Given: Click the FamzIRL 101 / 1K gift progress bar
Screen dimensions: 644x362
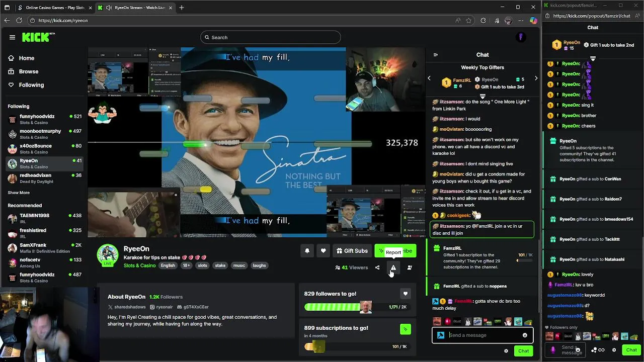Looking at the screenshot, I should tap(525, 260).
